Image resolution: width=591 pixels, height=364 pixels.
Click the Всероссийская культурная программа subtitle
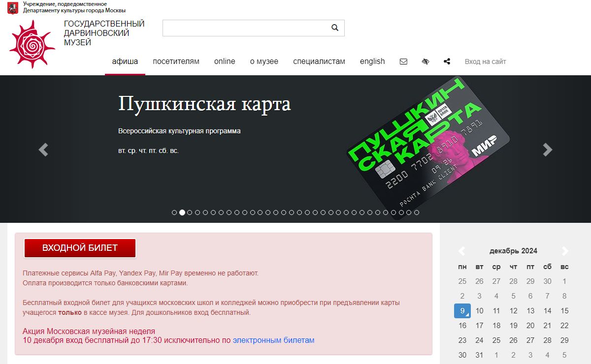tap(179, 131)
